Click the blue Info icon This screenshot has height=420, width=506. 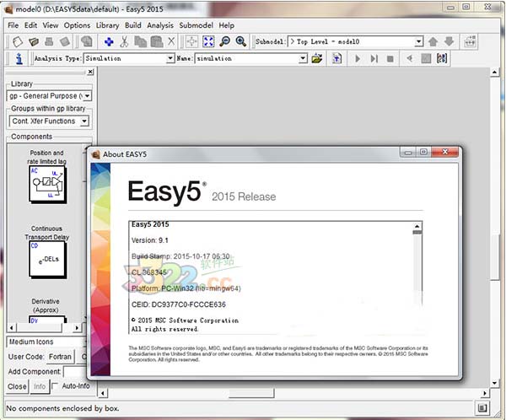click(19, 58)
